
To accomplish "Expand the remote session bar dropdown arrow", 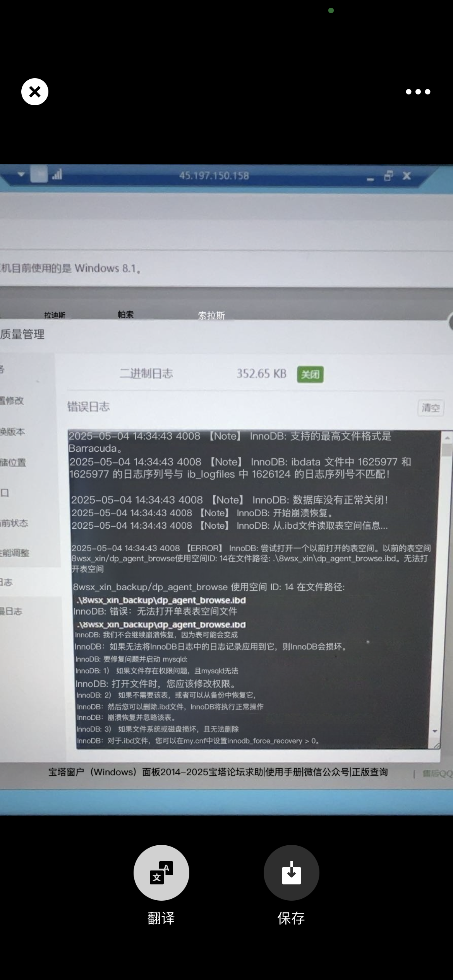I will pyautogui.click(x=21, y=175).
